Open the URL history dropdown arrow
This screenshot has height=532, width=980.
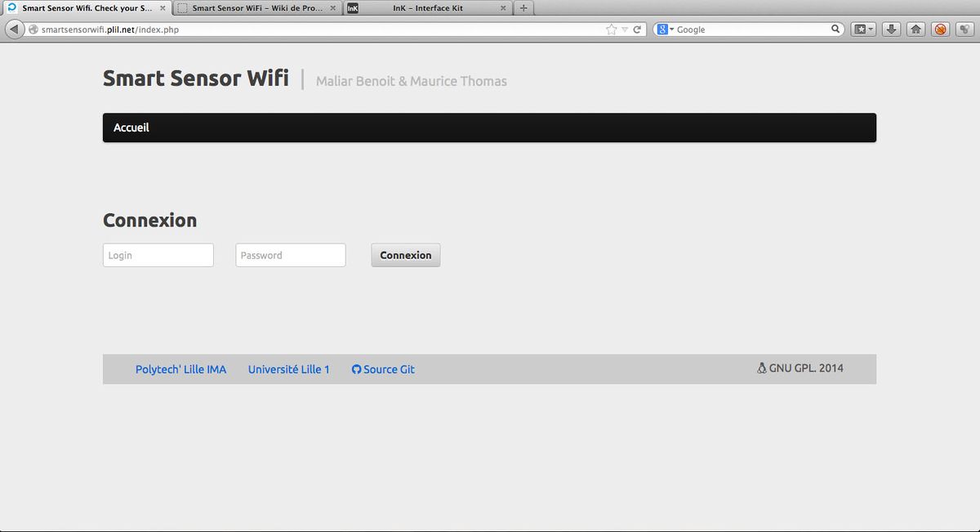click(x=625, y=29)
